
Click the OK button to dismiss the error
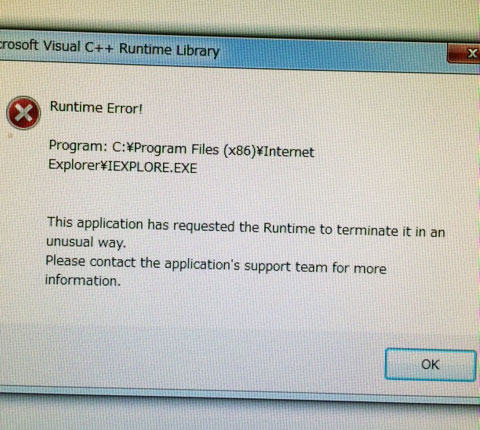pos(430,364)
